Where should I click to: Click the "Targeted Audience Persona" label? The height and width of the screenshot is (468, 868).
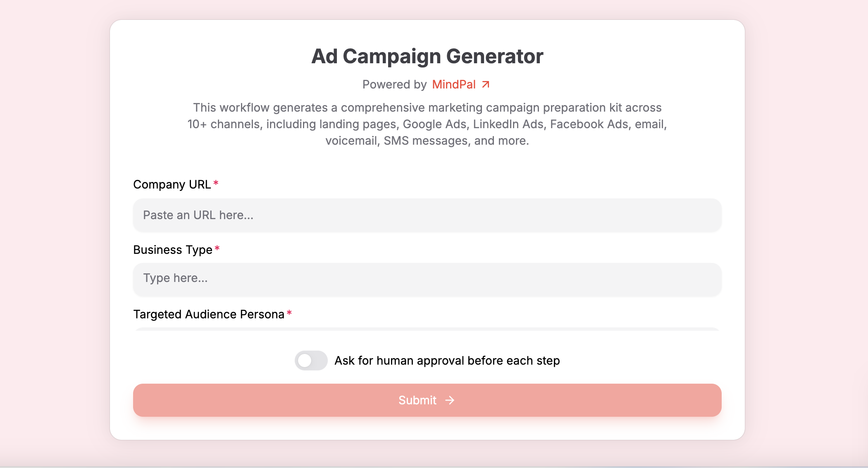pyautogui.click(x=209, y=314)
